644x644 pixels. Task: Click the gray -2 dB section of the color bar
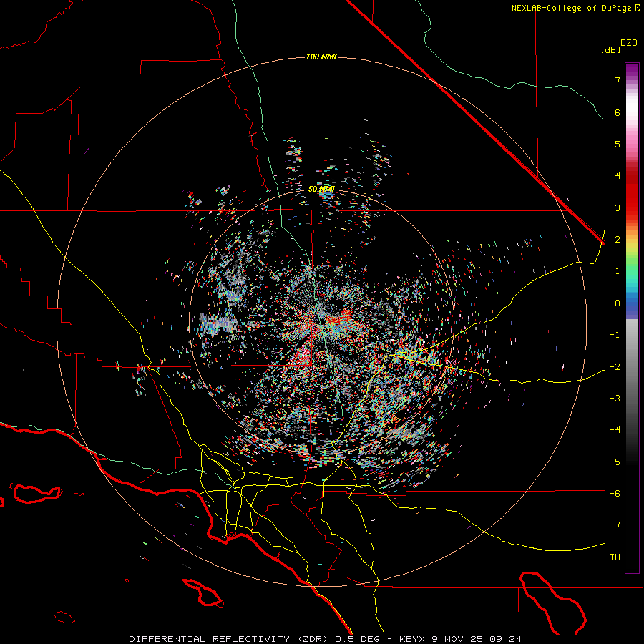click(632, 366)
